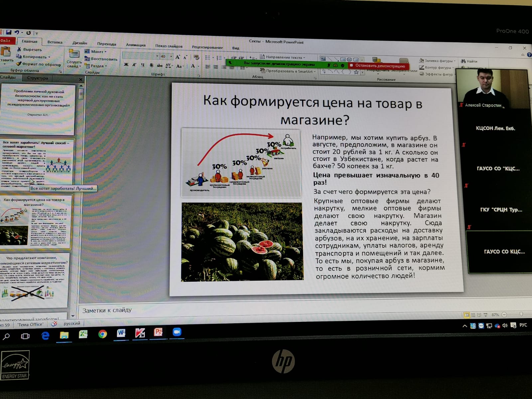Viewport: 532px width, 399px height.
Task: Click Найти find button
Action: [x=469, y=61]
